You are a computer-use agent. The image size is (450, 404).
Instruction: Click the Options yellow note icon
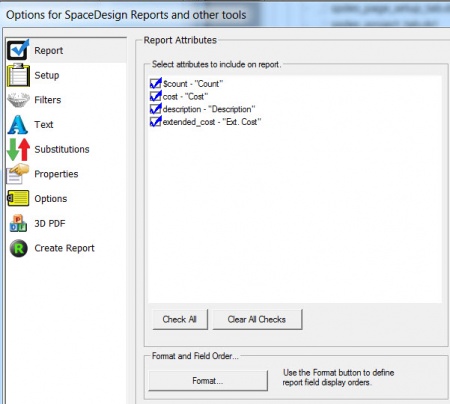(x=18, y=198)
